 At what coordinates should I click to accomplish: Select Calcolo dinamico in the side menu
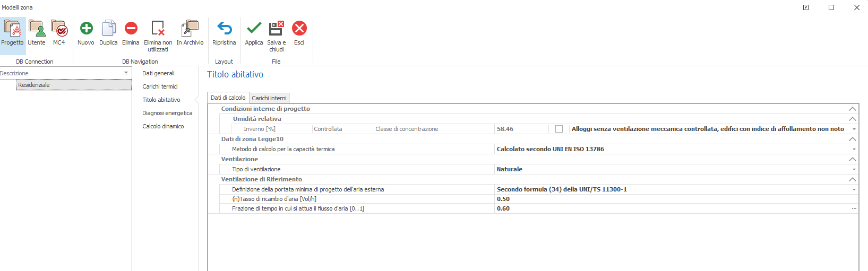pos(163,126)
